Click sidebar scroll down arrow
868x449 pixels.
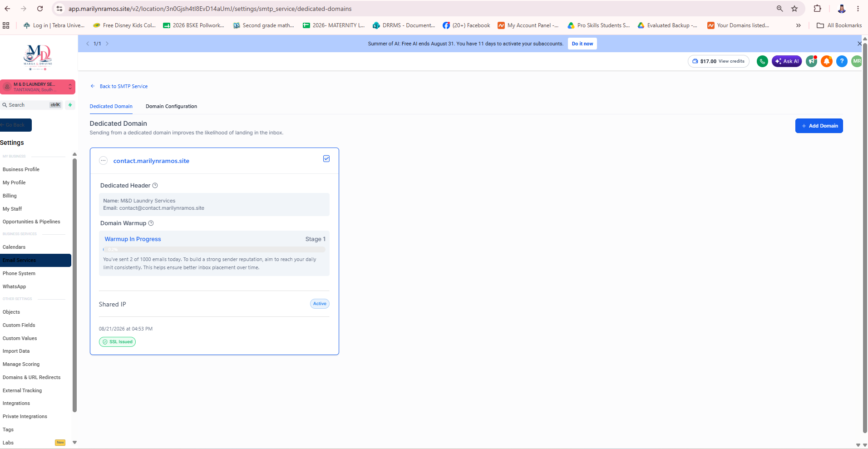click(75, 442)
